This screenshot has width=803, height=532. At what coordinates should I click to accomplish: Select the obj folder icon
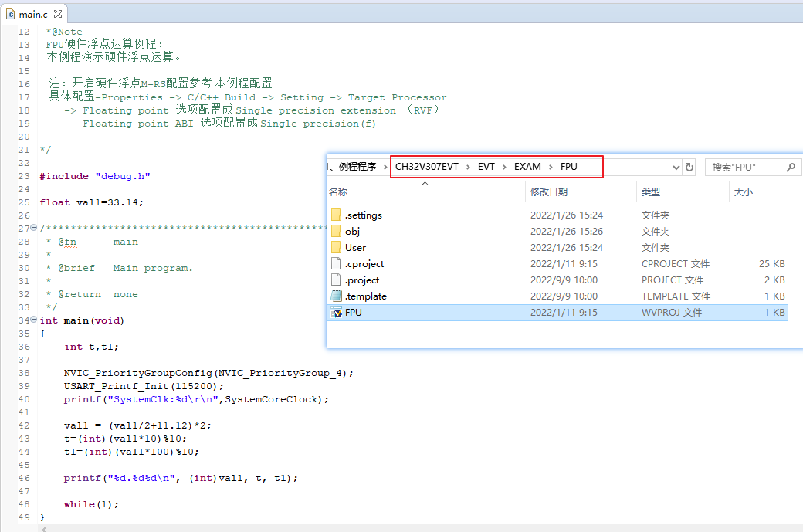pos(336,232)
